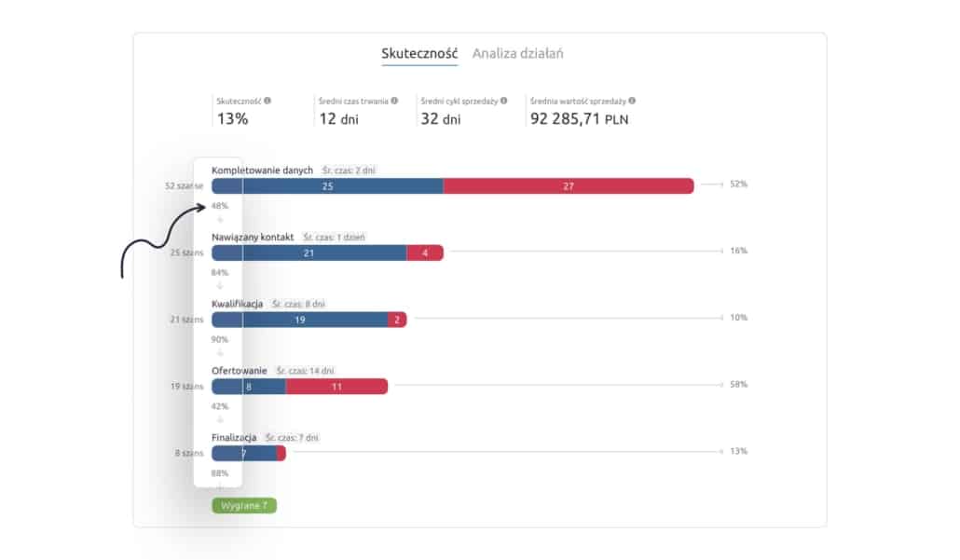The width and height of the screenshot is (960, 560).
Task: Click the 19 szans count label
Action: pyautogui.click(x=186, y=386)
